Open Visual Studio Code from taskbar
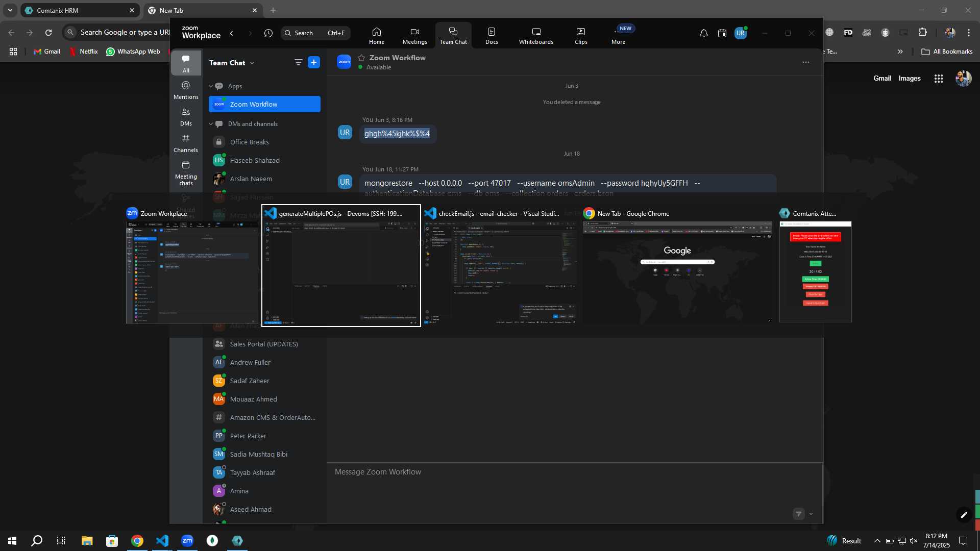 click(162, 541)
